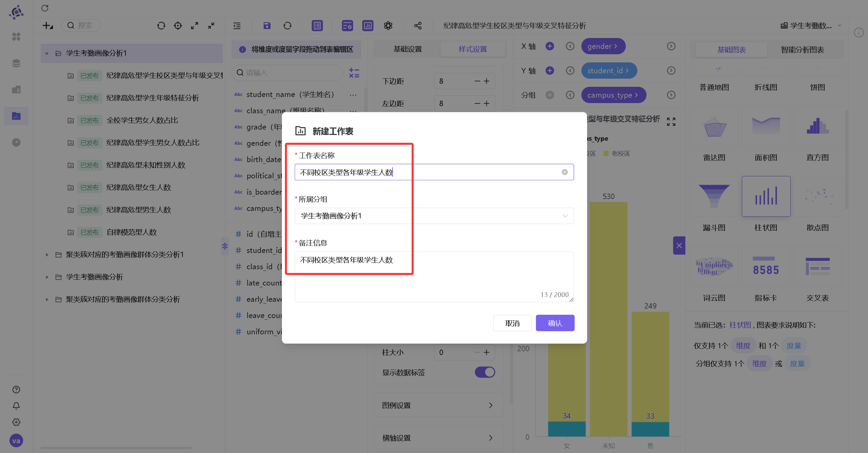Expand the 聚类簇对应的考勤画像群体分类分析1 folder
The height and width of the screenshot is (453, 868).
click(47, 255)
